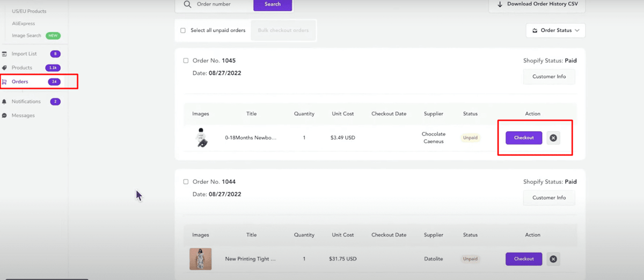Open the AliExpress sidebar item

(x=24, y=24)
